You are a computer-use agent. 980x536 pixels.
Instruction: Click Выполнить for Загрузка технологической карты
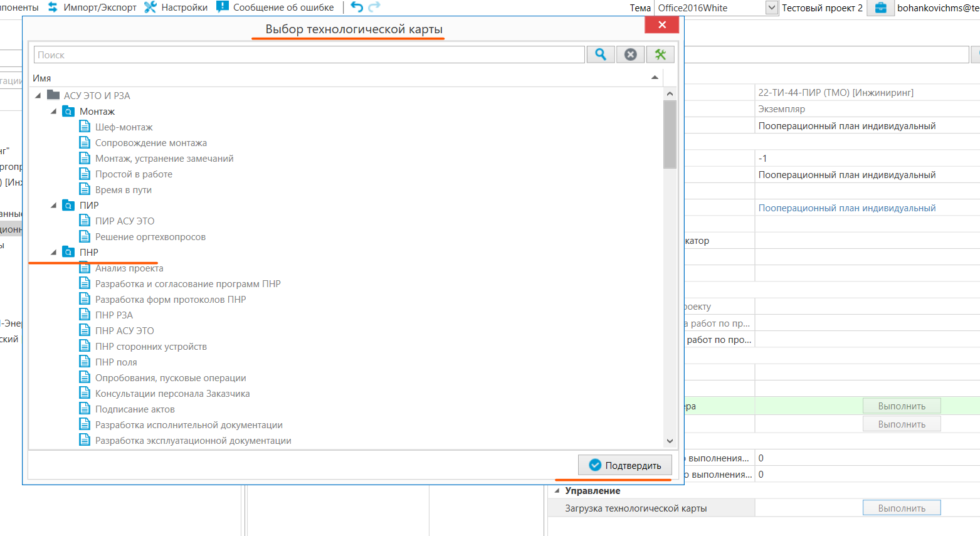(901, 508)
